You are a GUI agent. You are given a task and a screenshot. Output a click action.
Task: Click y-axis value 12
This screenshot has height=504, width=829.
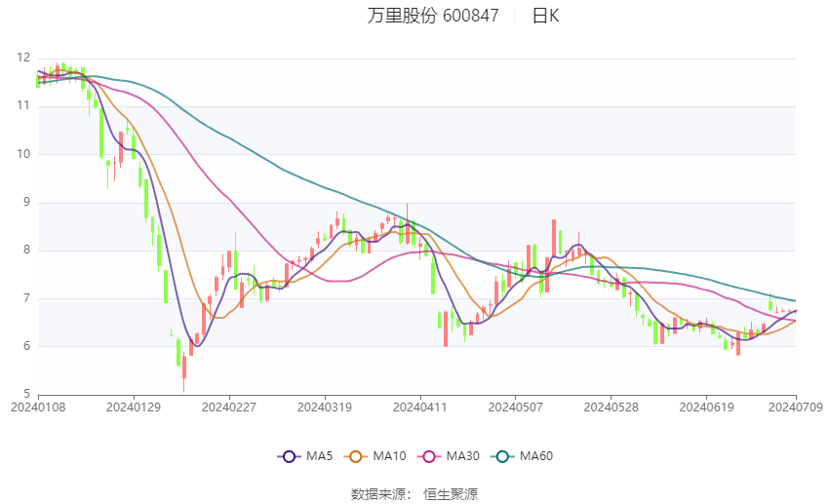[23, 58]
